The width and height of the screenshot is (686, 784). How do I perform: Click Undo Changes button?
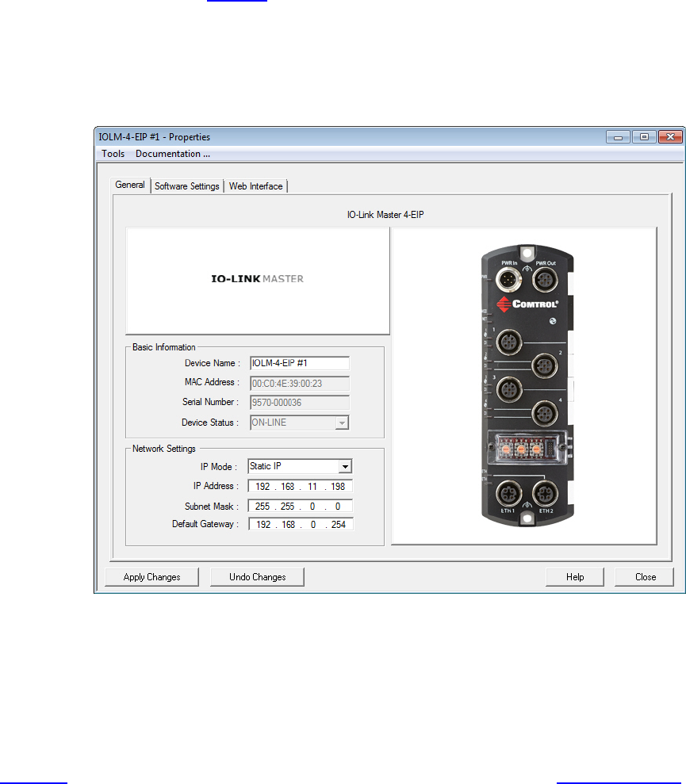tap(257, 577)
